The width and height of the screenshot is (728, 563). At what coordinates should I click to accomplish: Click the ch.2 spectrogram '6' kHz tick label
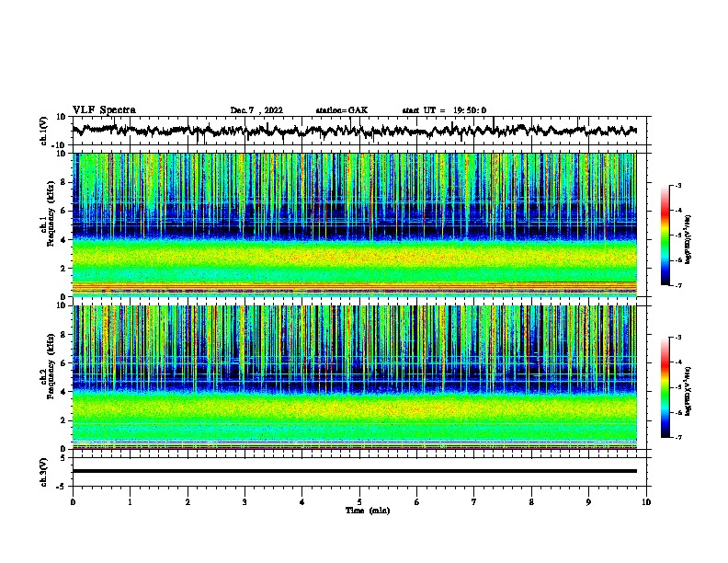point(64,363)
